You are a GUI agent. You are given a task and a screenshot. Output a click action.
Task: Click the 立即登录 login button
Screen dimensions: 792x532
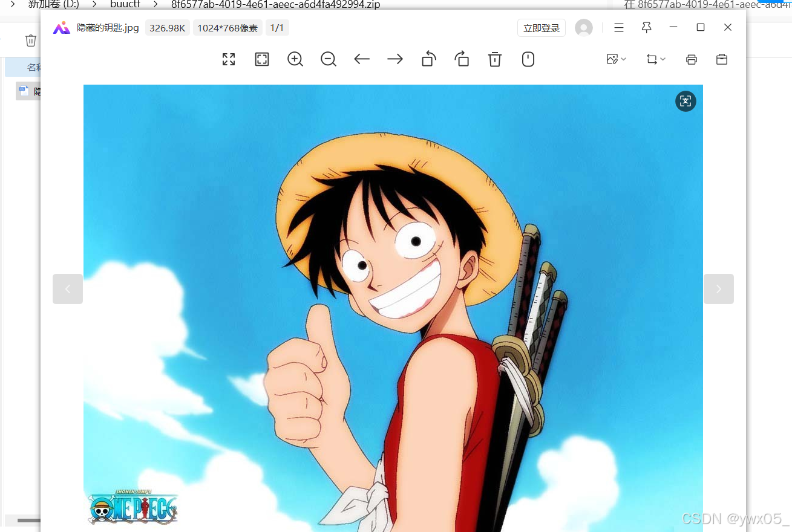542,28
